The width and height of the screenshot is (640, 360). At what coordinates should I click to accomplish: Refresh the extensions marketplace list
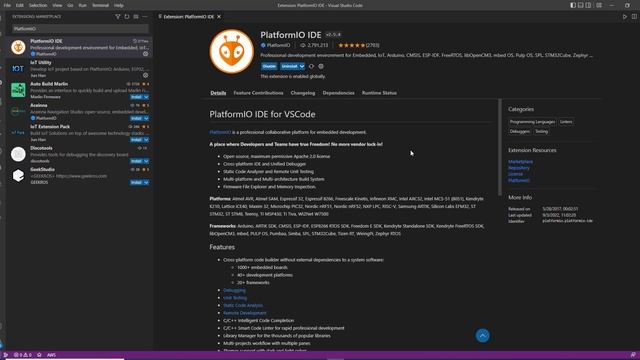coord(127,17)
